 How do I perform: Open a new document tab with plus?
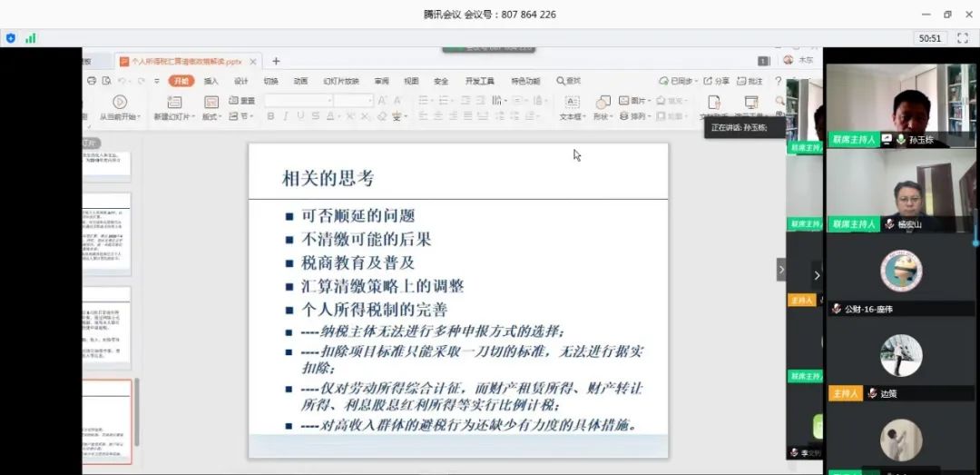click(276, 61)
